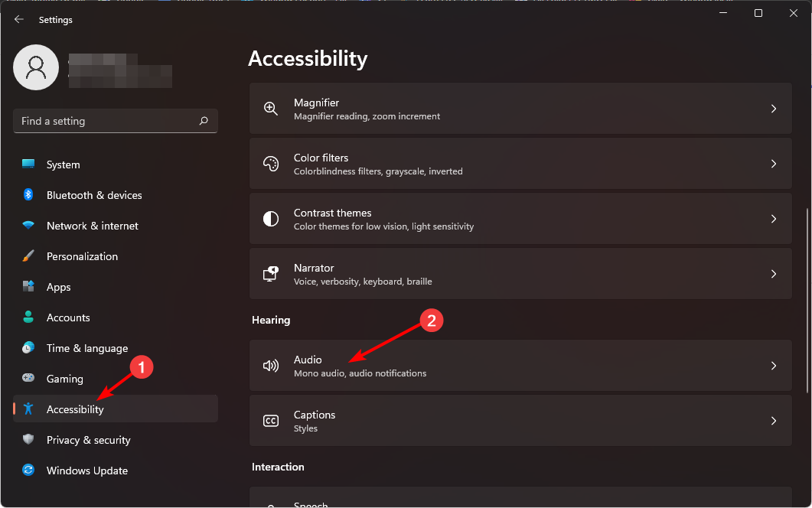Select the Color filters icon
Image resolution: width=812 pixels, height=508 pixels.
coord(271,163)
